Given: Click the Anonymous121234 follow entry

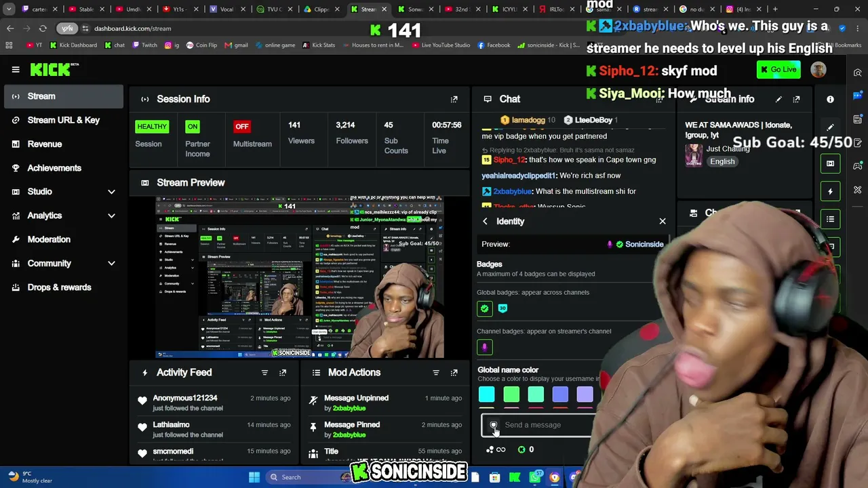Looking at the screenshot, I should [214, 403].
